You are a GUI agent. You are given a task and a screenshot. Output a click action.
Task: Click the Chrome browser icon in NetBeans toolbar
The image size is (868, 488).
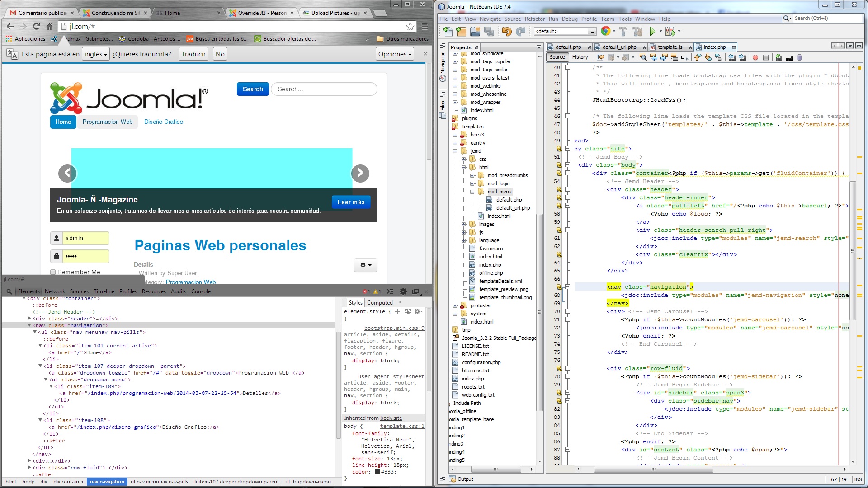(x=606, y=31)
